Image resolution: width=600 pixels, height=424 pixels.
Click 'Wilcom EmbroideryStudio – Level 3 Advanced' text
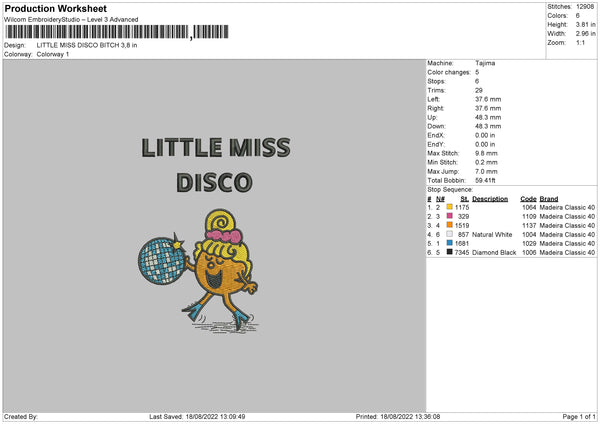click(71, 20)
